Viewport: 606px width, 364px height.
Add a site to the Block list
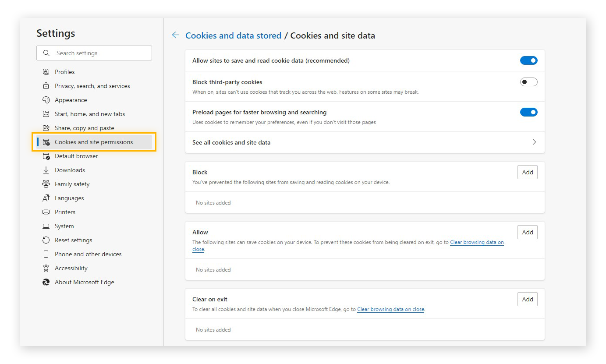tap(527, 172)
